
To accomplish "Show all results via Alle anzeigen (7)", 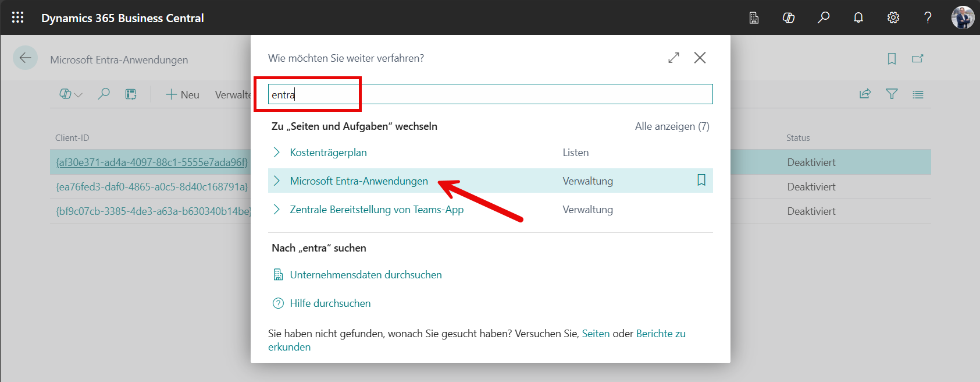I will (x=672, y=126).
